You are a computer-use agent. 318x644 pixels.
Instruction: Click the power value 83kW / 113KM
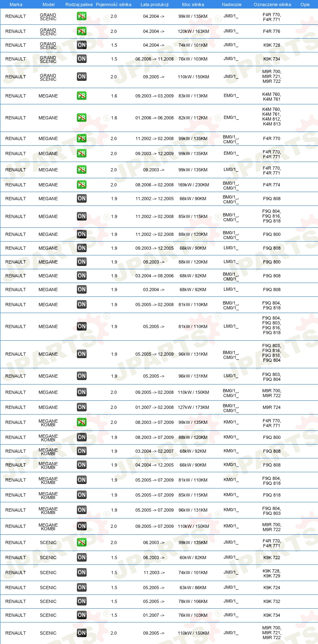coord(193,96)
